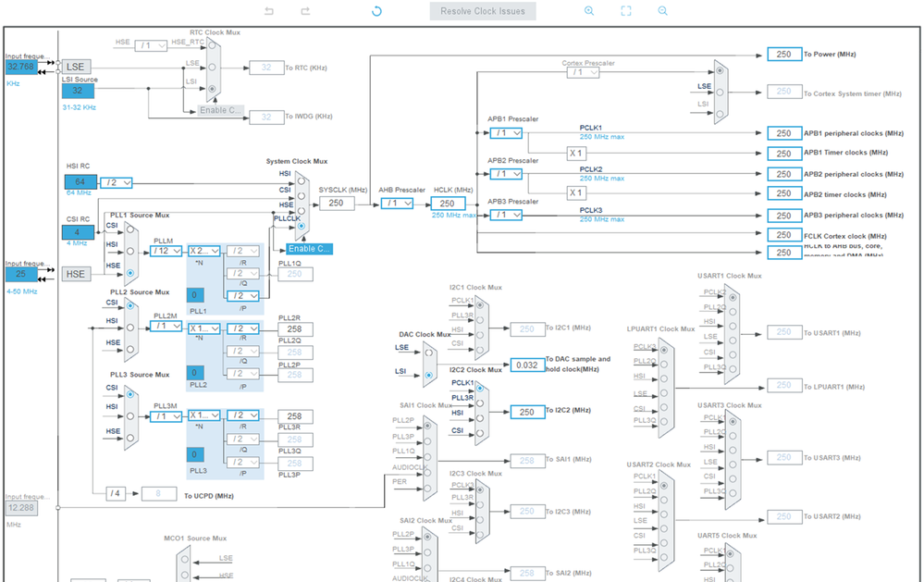924x582 pixels.
Task: Select PLL3R in the I2C2 Clock Mux
Action: [480, 403]
